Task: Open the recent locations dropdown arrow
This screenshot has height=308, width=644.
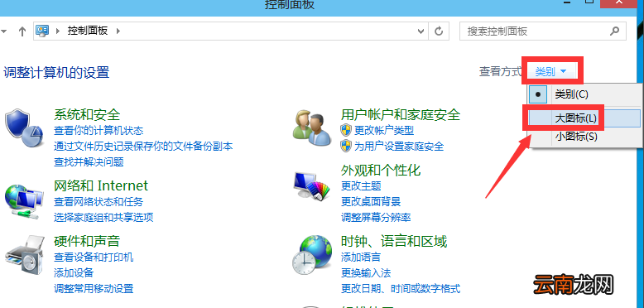Action: [3, 31]
